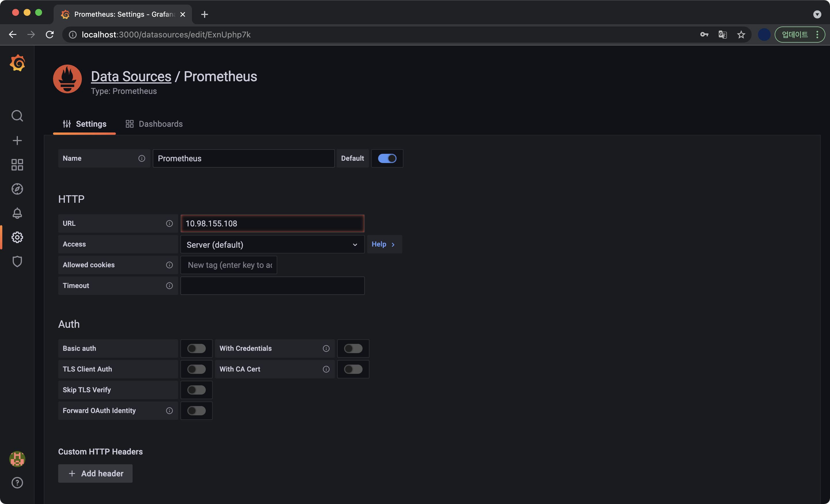Toggle the Default data source switch
Screen dimensions: 830x504
[x=387, y=158]
